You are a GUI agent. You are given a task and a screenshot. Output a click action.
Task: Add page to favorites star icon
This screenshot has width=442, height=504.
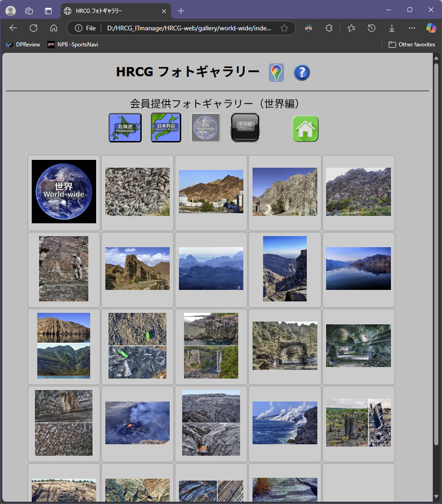[x=284, y=28]
